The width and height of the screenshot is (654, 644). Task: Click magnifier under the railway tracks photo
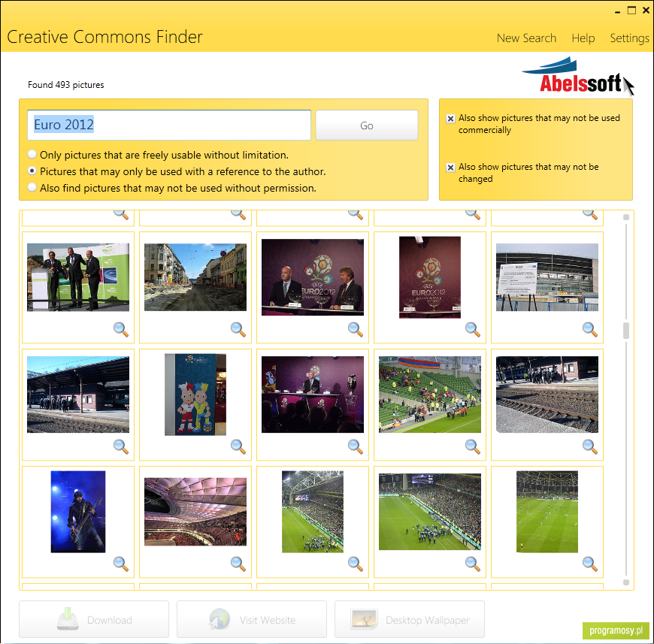coord(590,446)
